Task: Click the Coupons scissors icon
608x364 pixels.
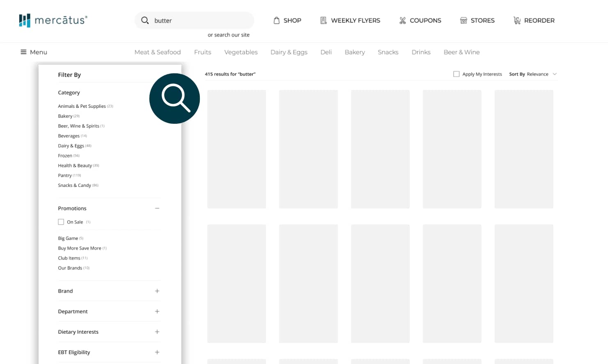Action: [402, 20]
